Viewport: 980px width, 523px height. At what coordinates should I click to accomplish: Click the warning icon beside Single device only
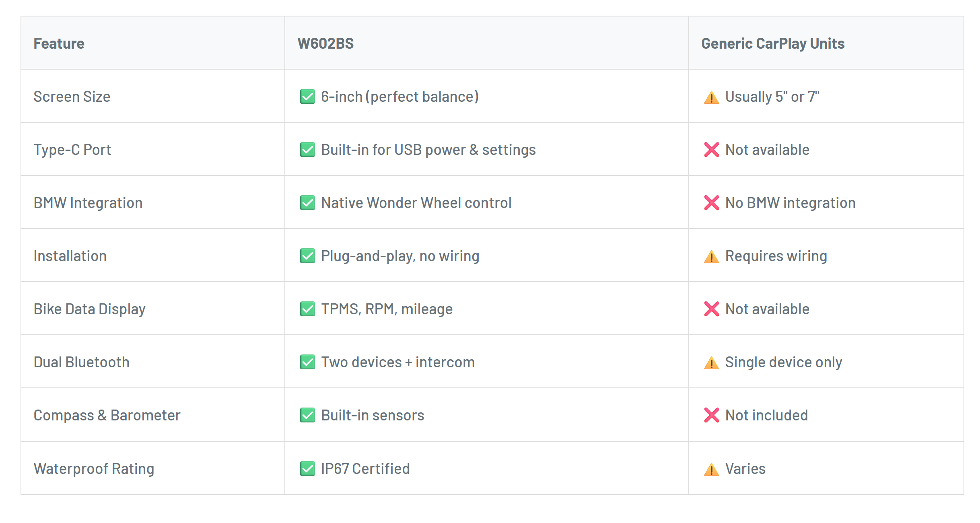[x=711, y=362]
